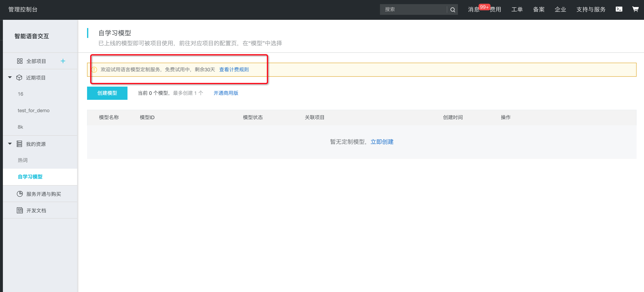The height and width of the screenshot is (292, 644).
Task: Click the document icon for 开发文档
Action: pyautogui.click(x=20, y=210)
